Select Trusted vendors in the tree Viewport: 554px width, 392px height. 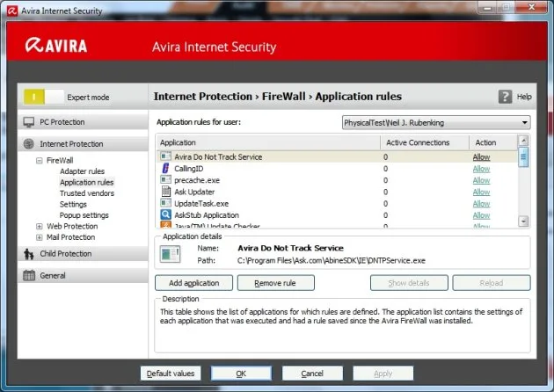87,193
